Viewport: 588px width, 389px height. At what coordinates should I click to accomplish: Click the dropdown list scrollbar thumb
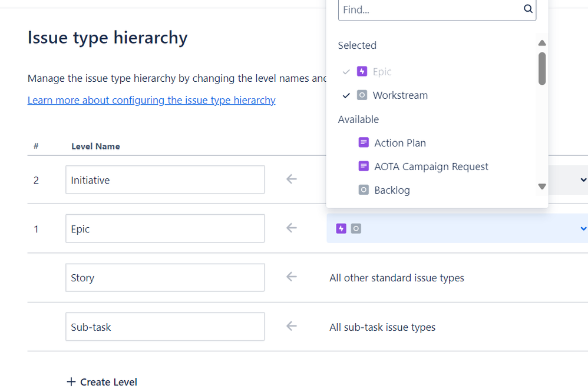(542, 68)
